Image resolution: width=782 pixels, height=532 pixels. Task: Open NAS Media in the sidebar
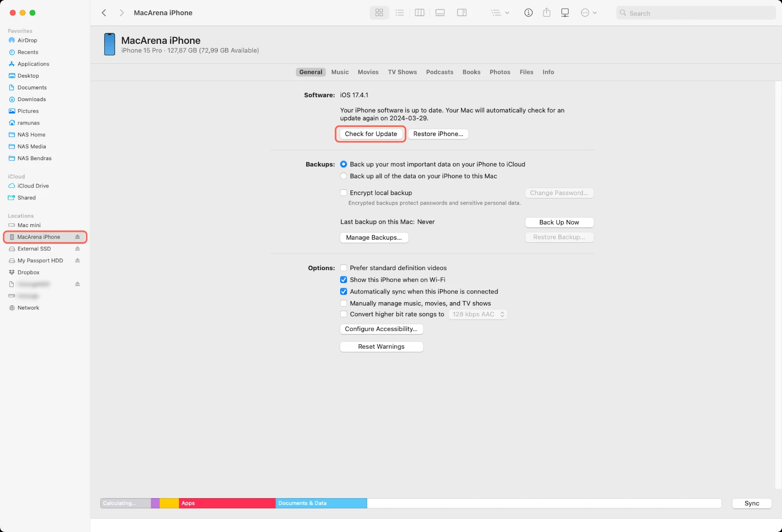point(31,146)
